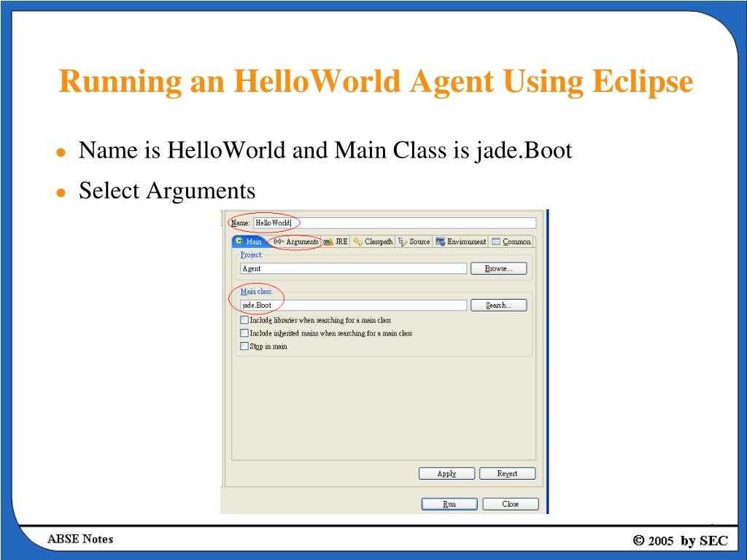Click the Browse... button
747x560 pixels.
coord(499,268)
